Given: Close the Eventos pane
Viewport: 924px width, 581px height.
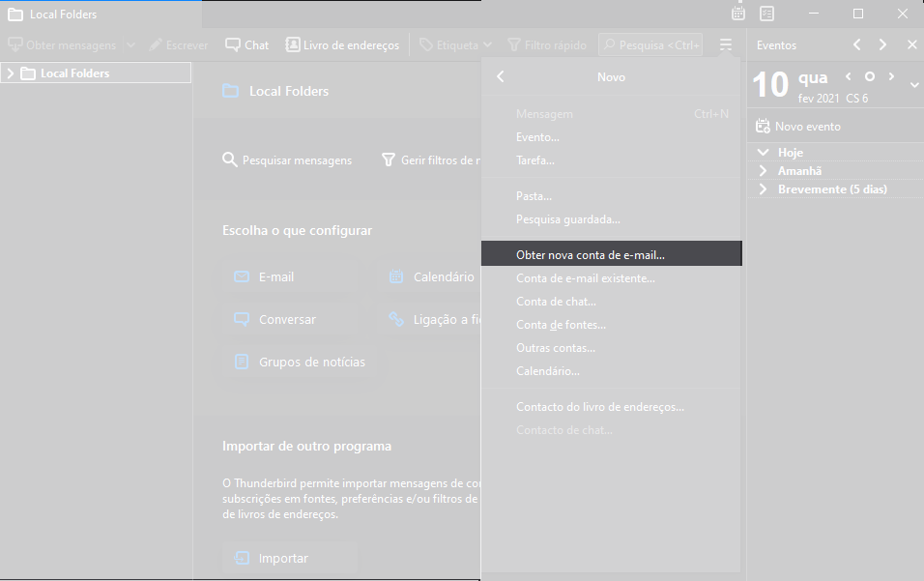Looking at the screenshot, I should (x=911, y=44).
